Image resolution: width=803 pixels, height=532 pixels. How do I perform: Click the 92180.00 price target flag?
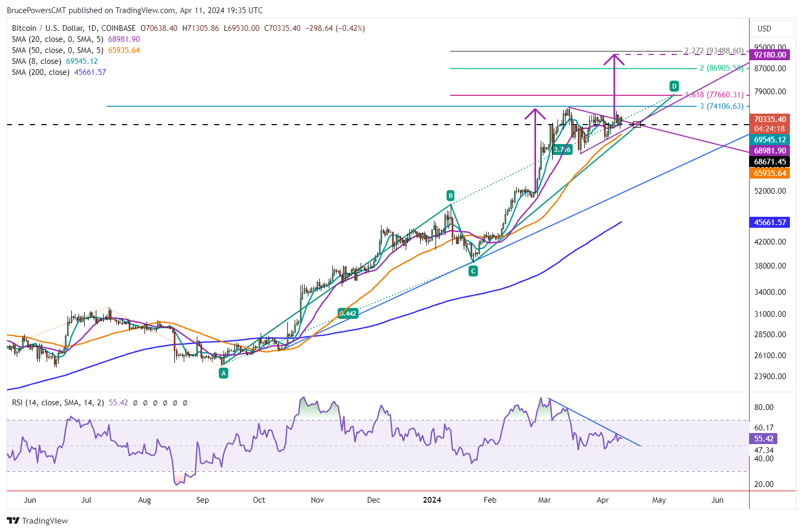point(769,54)
